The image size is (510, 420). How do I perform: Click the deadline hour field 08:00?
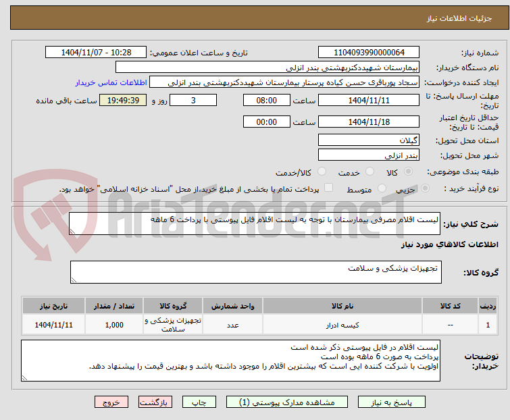pyautogui.click(x=267, y=100)
